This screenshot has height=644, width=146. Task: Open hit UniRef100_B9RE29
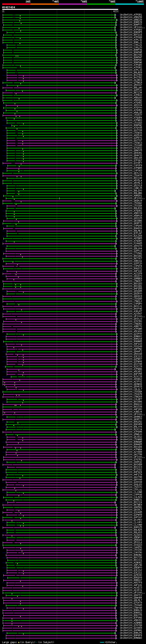tap(131, 22)
